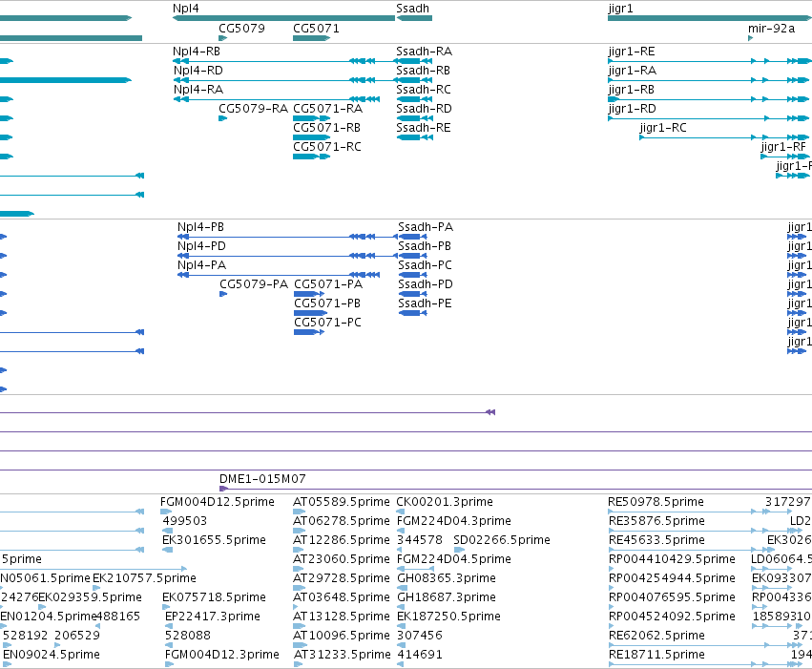
Task: Click EST CK00201.3prime
Action: point(445,502)
